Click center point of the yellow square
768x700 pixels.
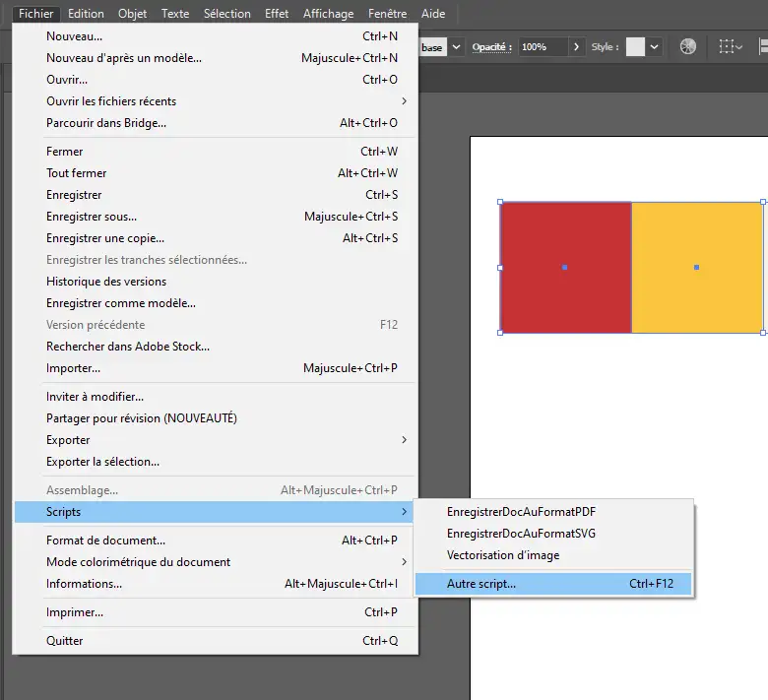click(x=696, y=267)
